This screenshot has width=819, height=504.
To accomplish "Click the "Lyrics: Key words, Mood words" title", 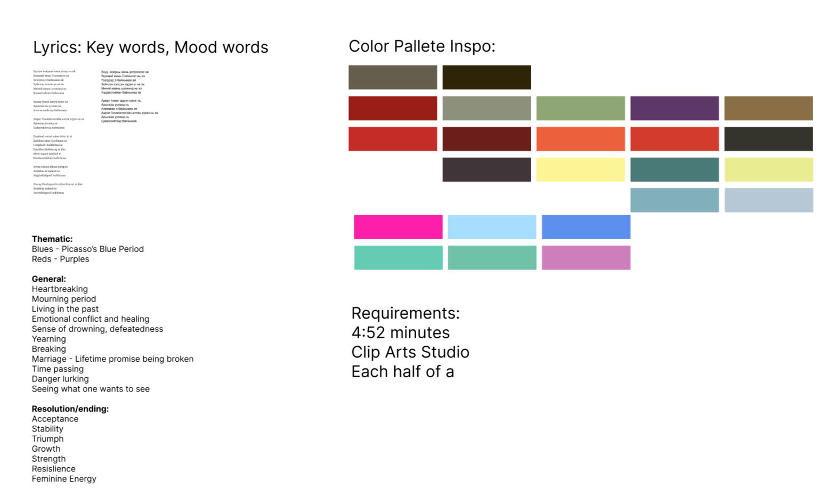I will pyautogui.click(x=150, y=47).
